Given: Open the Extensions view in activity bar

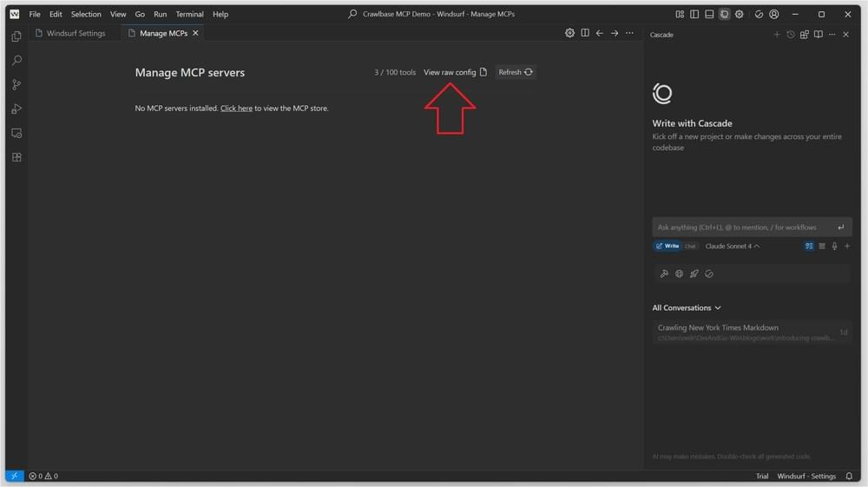Looking at the screenshot, I should (x=16, y=157).
